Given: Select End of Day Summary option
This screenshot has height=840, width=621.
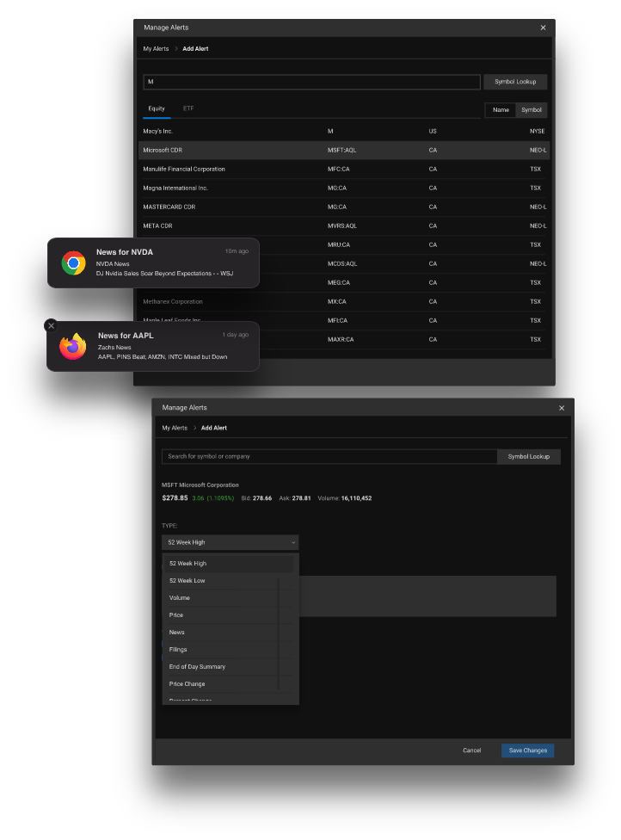Looking at the screenshot, I should 197,667.
